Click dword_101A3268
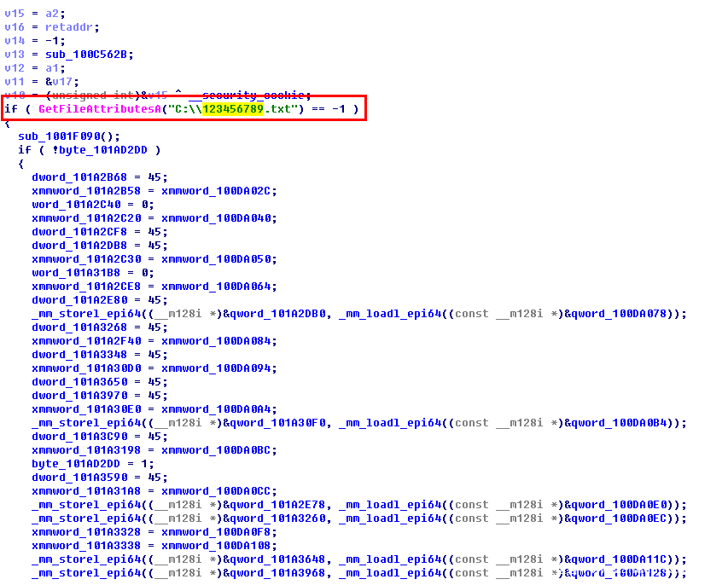 coord(79,327)
